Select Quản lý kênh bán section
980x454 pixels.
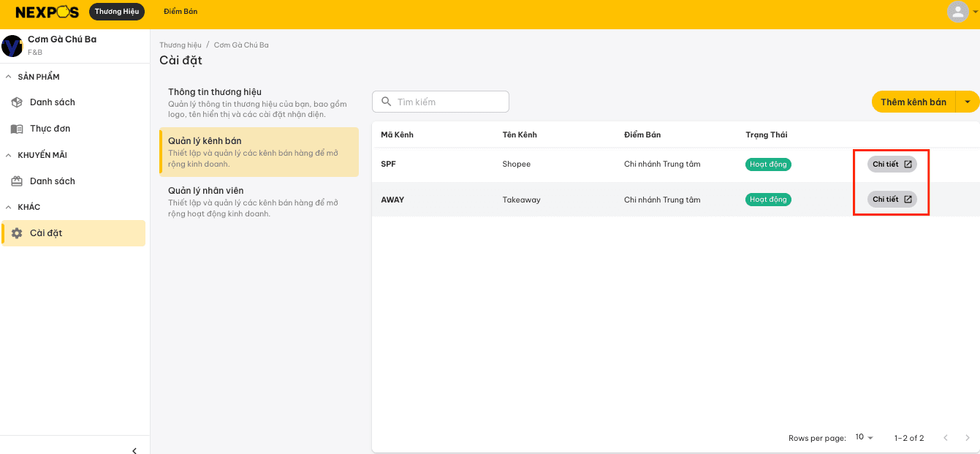(x=259, y=152)
